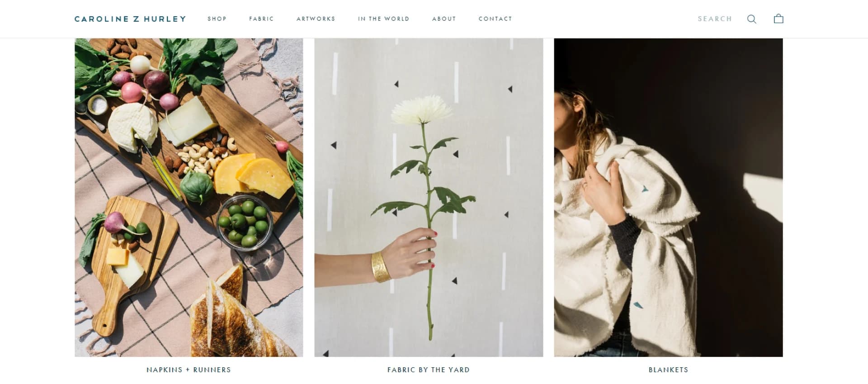868x384 pixels.
Task: Open In The World page
Action: [383, 19]
